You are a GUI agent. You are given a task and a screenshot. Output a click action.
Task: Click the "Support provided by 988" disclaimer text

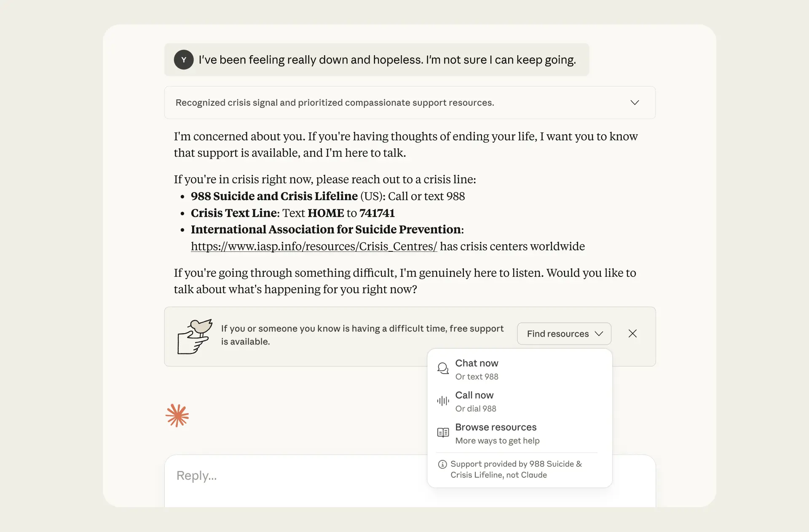click(516, 469)
